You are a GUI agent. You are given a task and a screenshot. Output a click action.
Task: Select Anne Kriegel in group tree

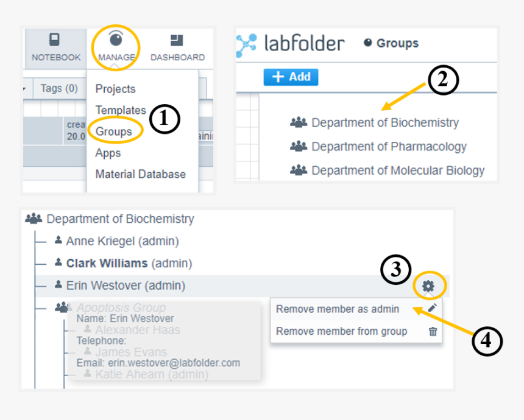click(x=122, y=242)
